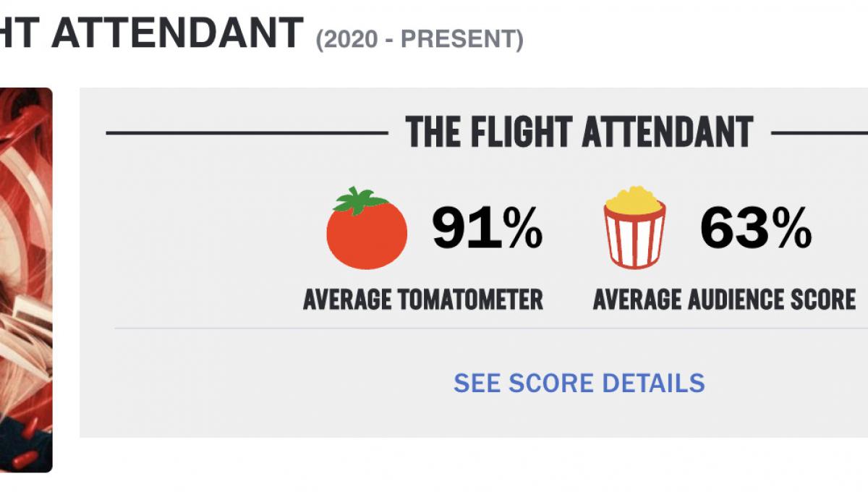868x492 pixels.
Task: Select the Average Audience Score label
Action: [724, 299]
